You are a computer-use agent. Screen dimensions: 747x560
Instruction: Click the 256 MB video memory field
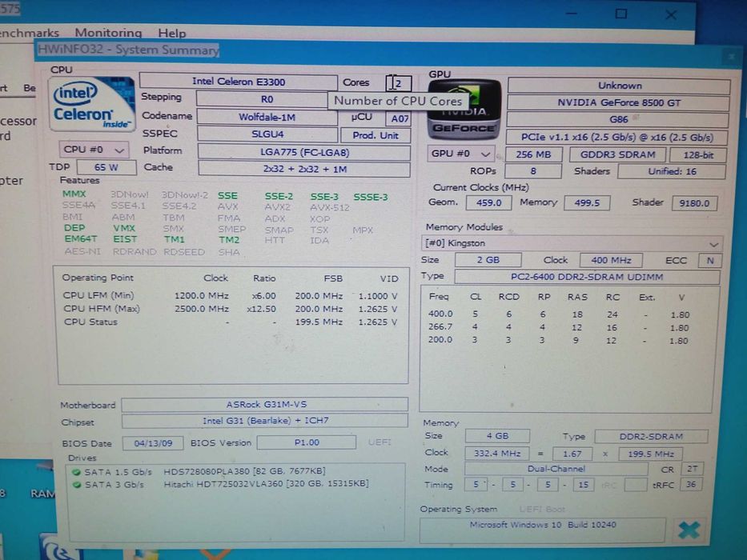coord(533,154)
